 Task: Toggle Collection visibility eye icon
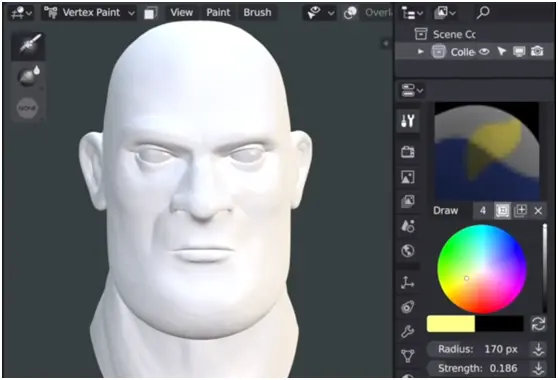[x=484, y=52]
